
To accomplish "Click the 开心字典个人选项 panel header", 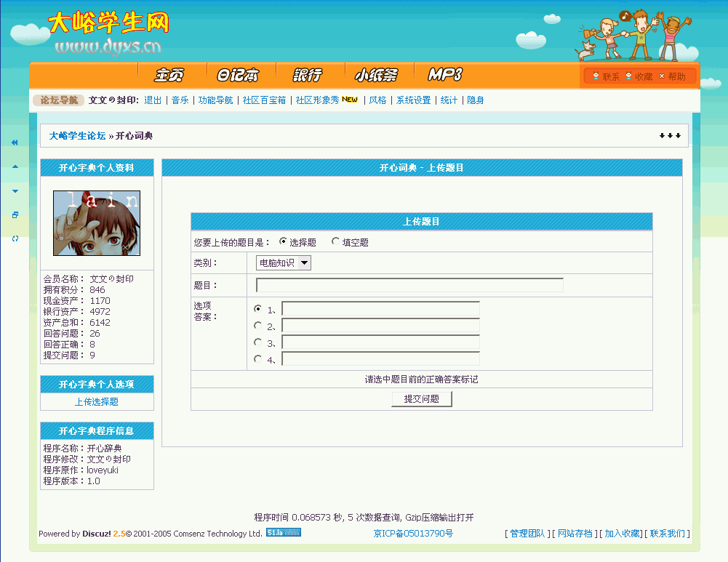I will tap(97, 385).
